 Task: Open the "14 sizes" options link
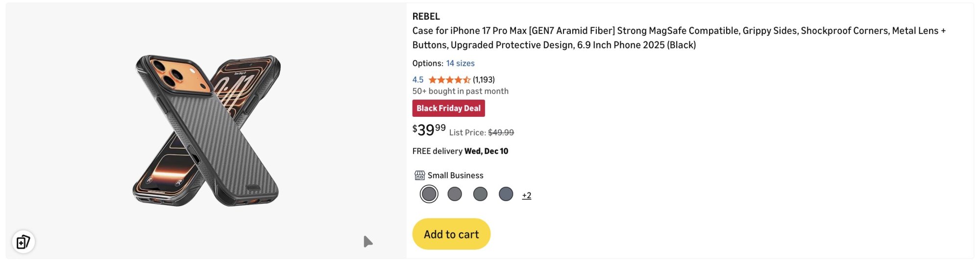pos(460,63)
